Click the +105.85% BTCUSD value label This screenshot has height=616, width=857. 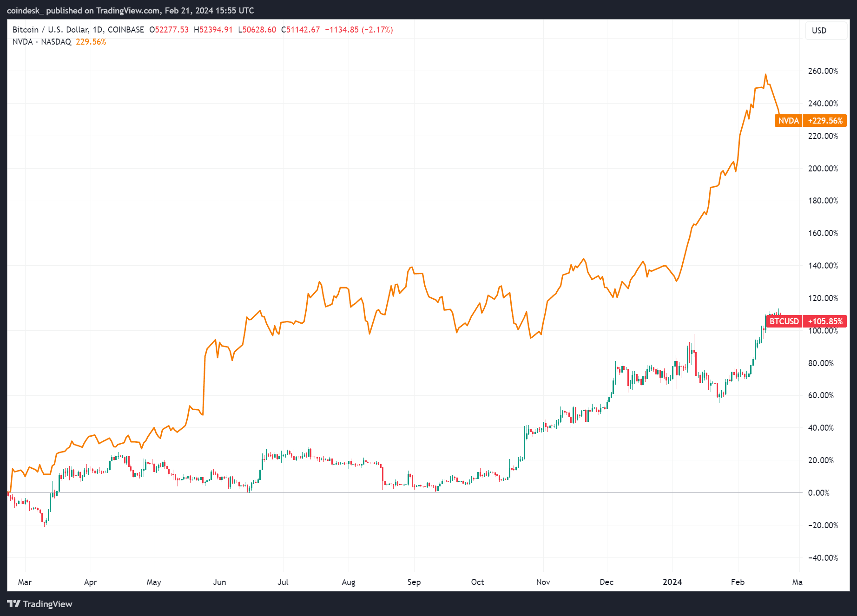pos(825,321)
